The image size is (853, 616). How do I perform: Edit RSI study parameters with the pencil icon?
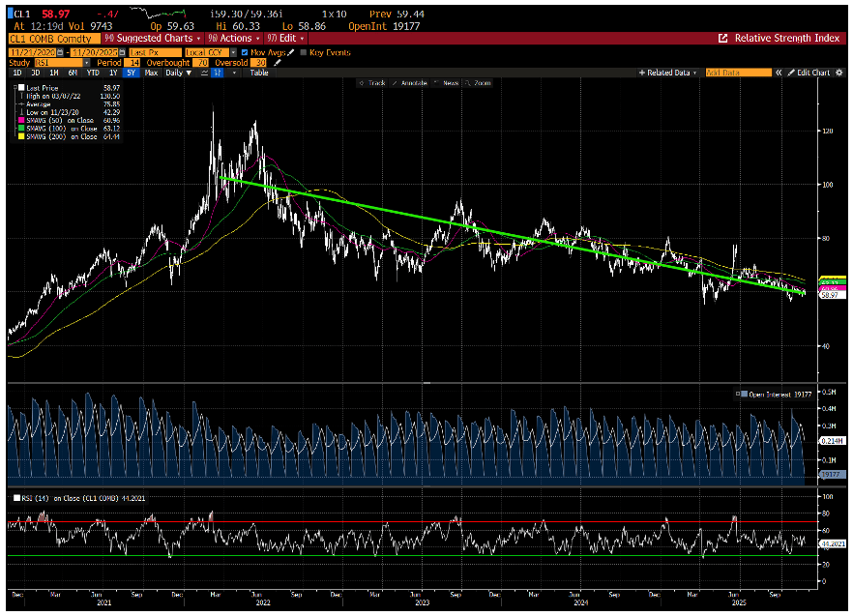pos(277,63)
